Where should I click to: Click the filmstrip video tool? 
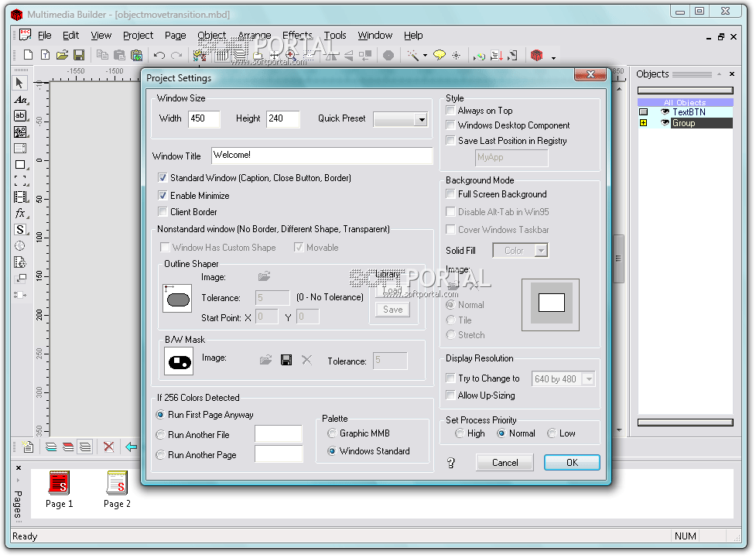20,197
